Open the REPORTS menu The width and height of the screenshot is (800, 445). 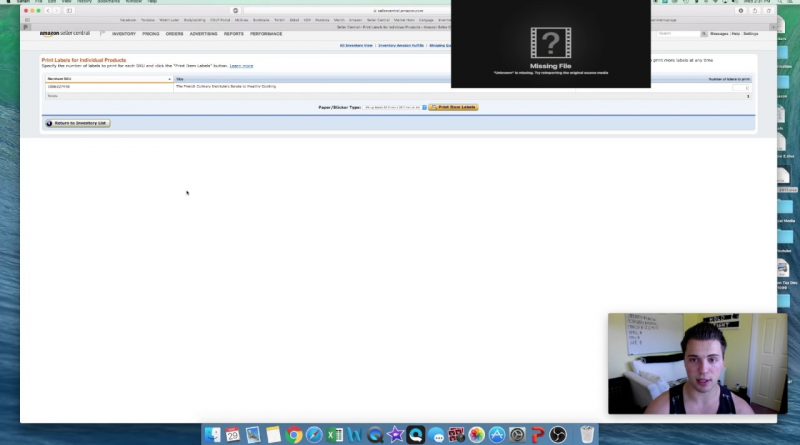click(x=233, y=34)
